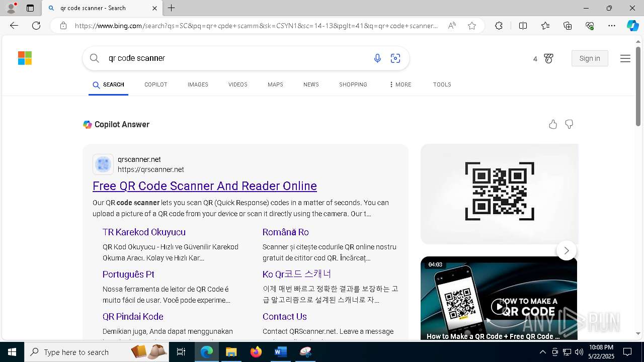Screen dimensions: 644x362
Task: Select the SEARCH tab
Action: pos(108,84)
